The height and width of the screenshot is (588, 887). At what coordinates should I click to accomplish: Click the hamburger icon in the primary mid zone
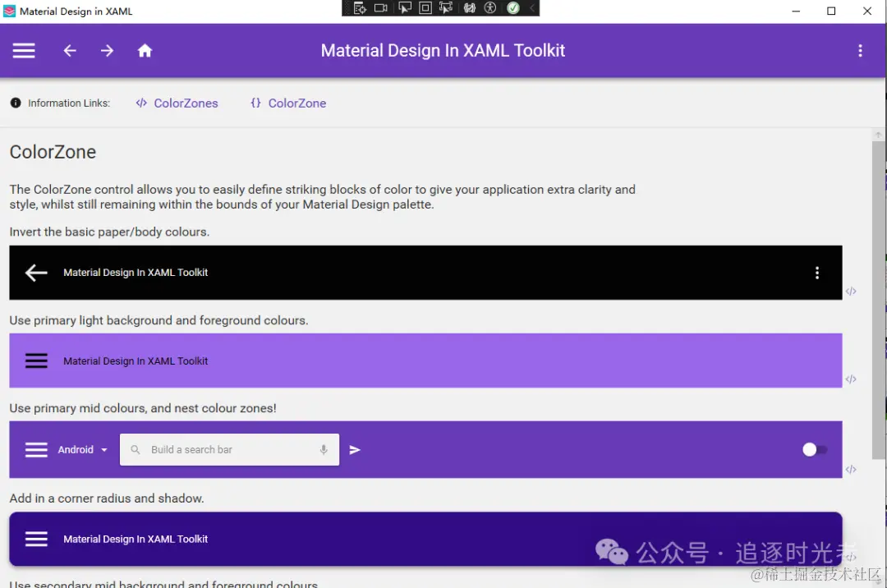[36, 449]
